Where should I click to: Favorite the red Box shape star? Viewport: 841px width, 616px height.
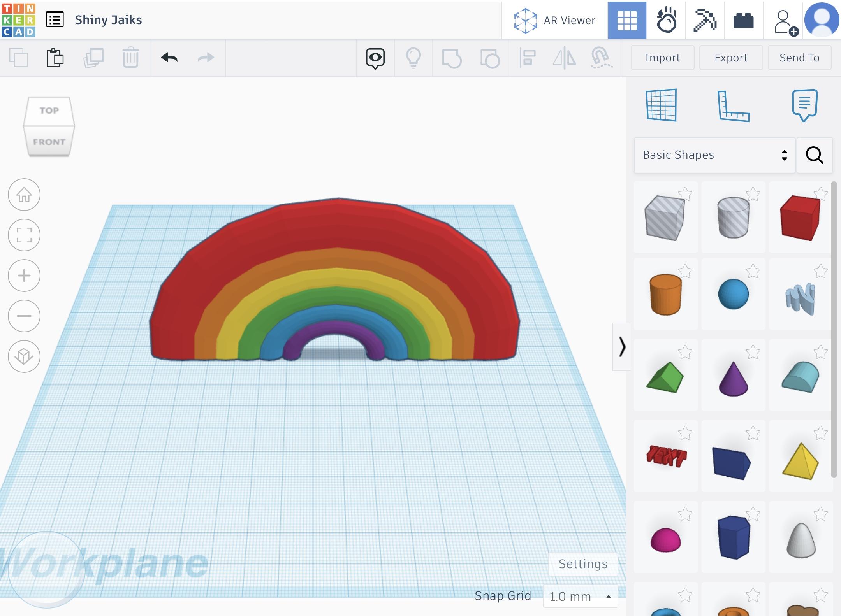pos(820,193)
